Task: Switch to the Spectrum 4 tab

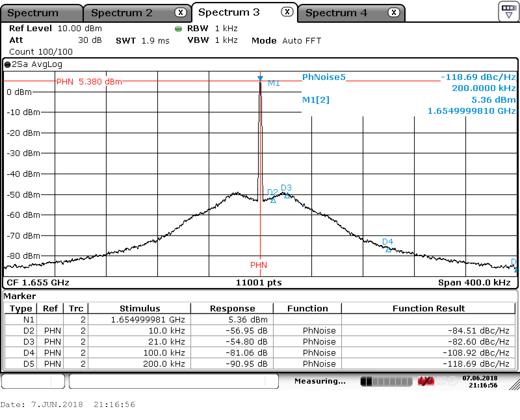Action: click(336, 13)
